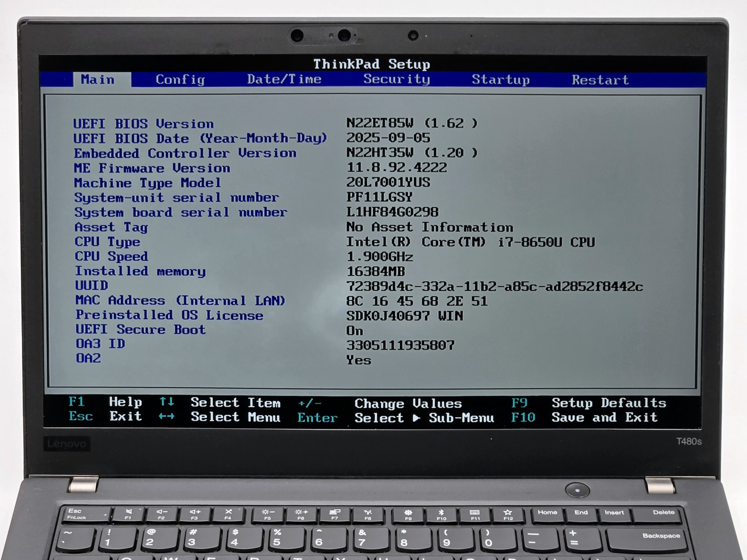Screen dimensions: 747x560
Task: Select System-unit serial number label
Action: pos(176,197)
